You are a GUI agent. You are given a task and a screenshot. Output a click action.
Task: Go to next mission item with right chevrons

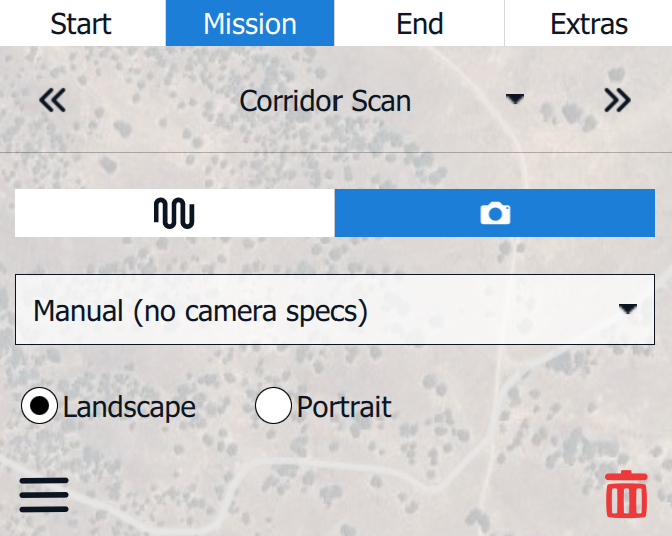(x=617, y=101)
